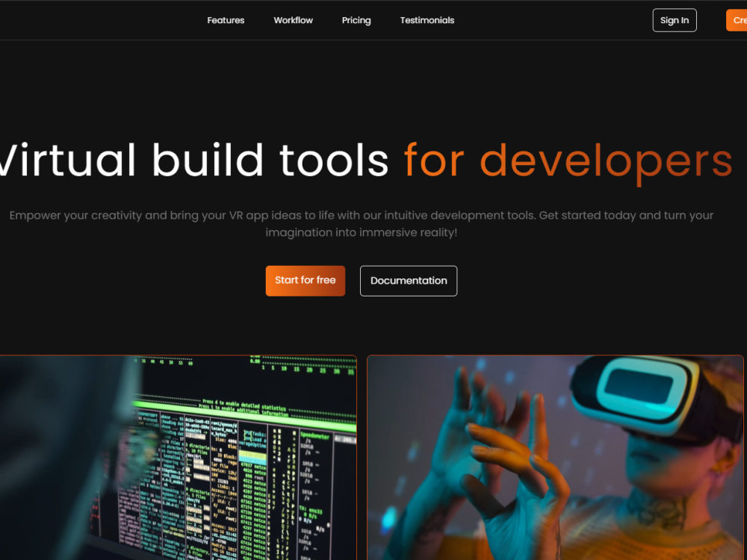Click the orange cut-off Create button

click(737, 20)
